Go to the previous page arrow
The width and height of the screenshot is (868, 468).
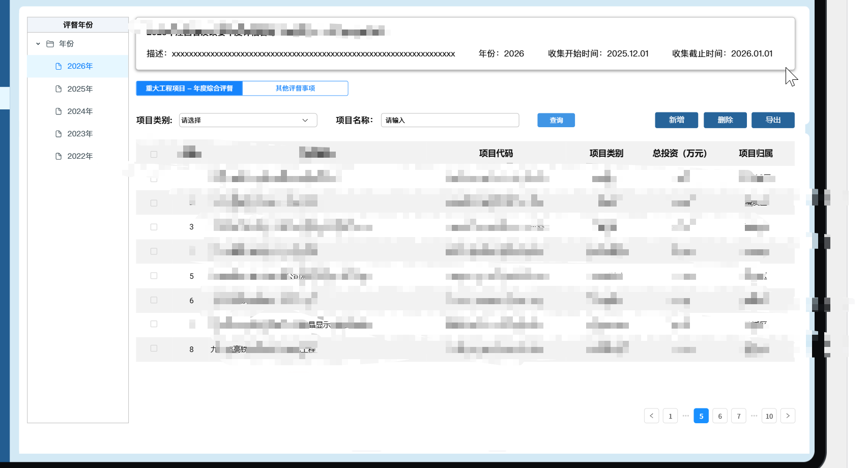coord(651,416)
